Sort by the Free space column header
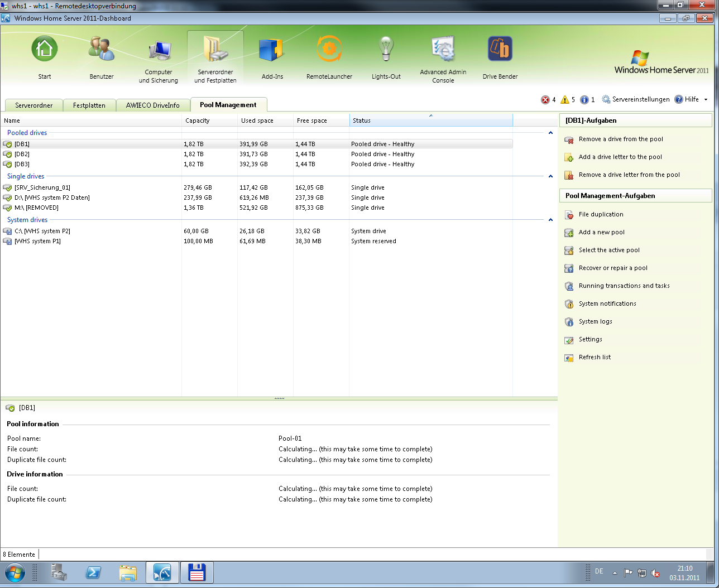Image resolution: width=719 pixels, height=588 pixels. point(322,121)
